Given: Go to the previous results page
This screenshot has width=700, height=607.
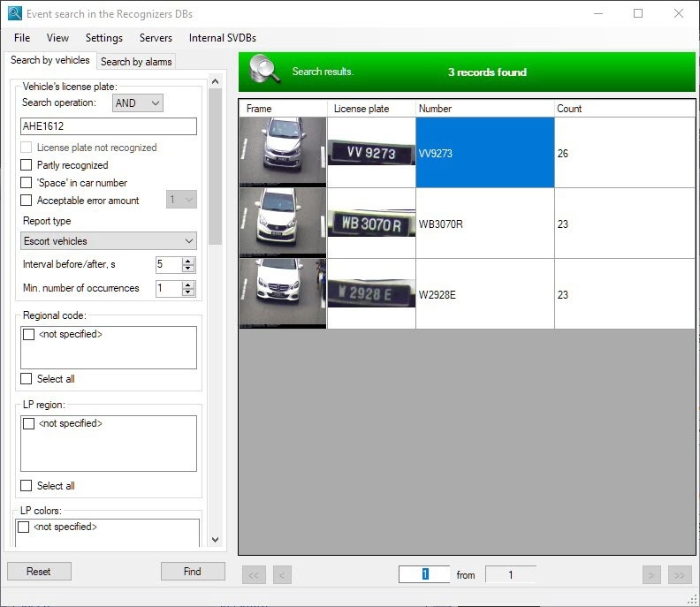Looking at the screenshot, I should (283, 575).
